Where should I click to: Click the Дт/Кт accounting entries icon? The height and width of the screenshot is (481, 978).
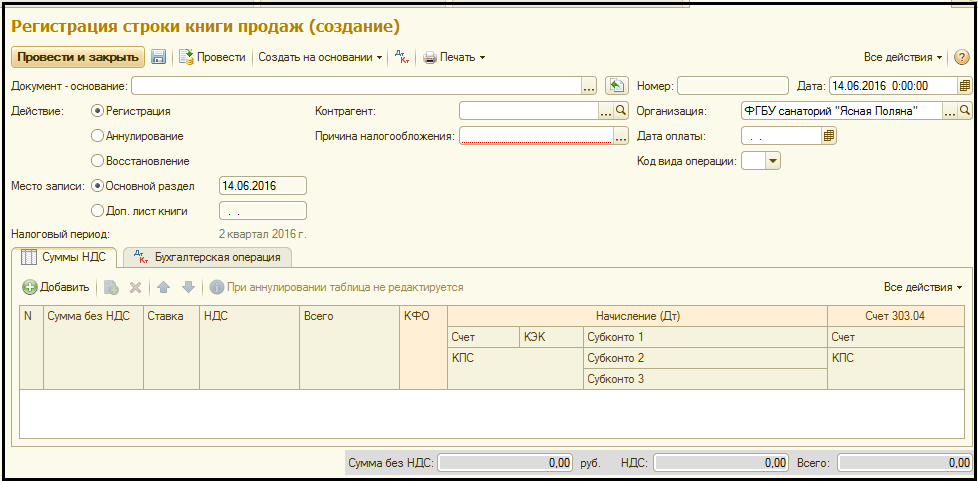coord(401,58)
